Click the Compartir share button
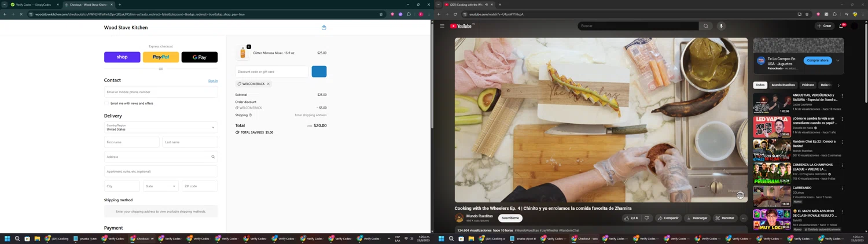868x244 pixels. pos(668,218)
